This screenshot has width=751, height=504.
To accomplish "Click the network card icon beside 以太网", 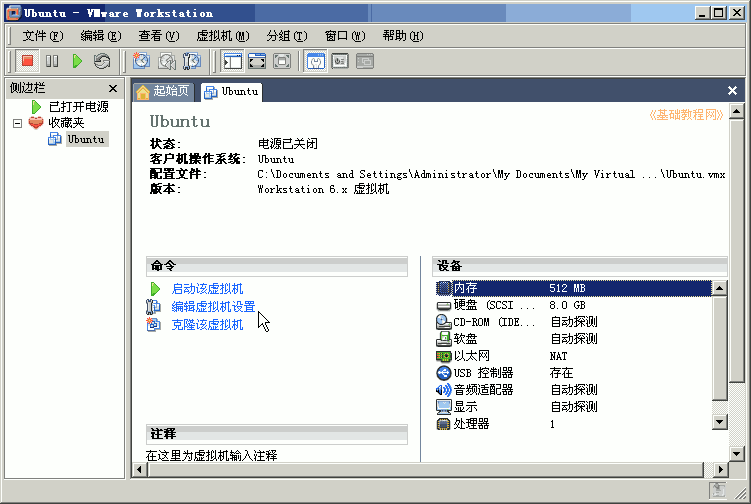I will click(444, 356).
